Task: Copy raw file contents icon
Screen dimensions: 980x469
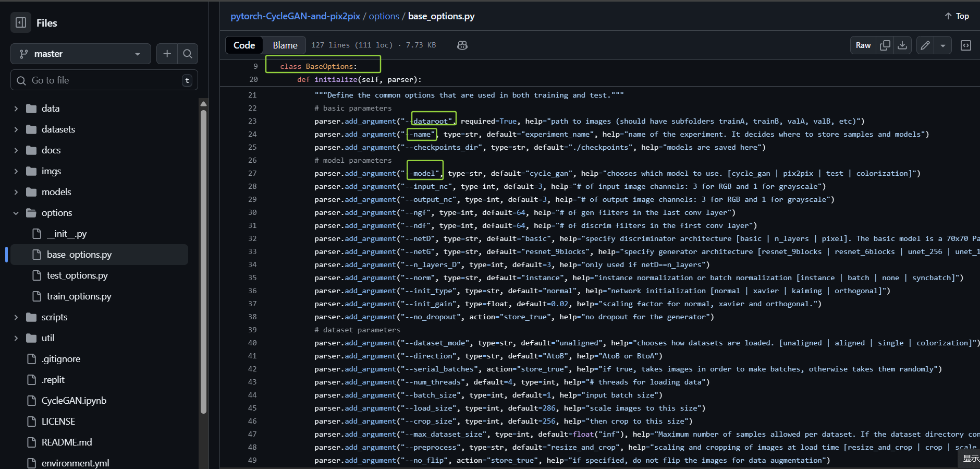Action: (x=885, y=45)
